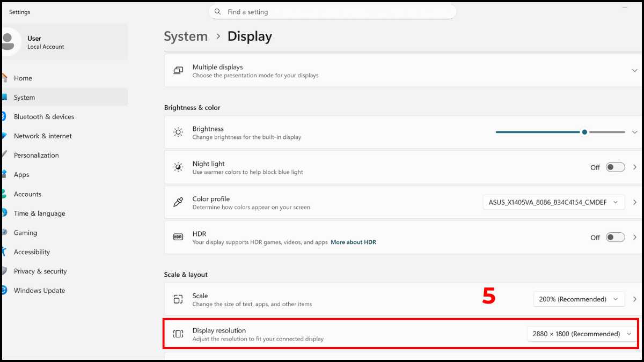Click the Multiple displays icon
The image size is (644, 362).
coord(178,71)
